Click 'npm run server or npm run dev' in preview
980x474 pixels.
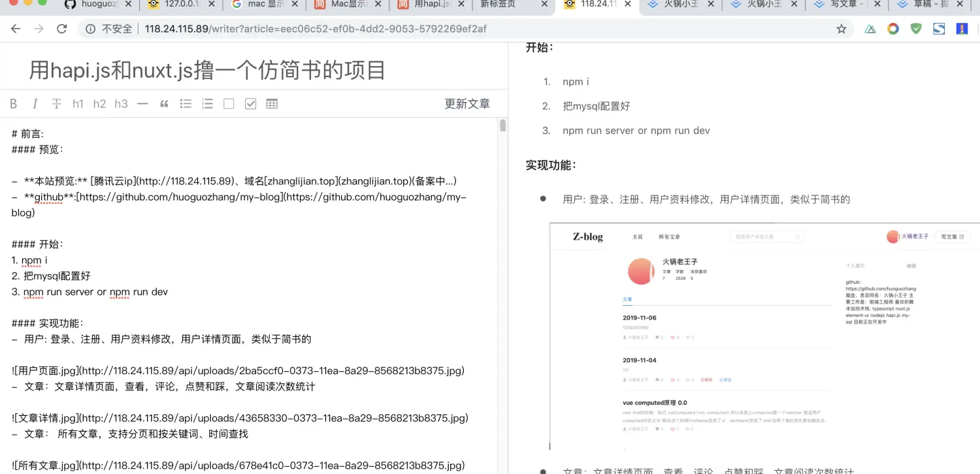[x=636, y=130]
